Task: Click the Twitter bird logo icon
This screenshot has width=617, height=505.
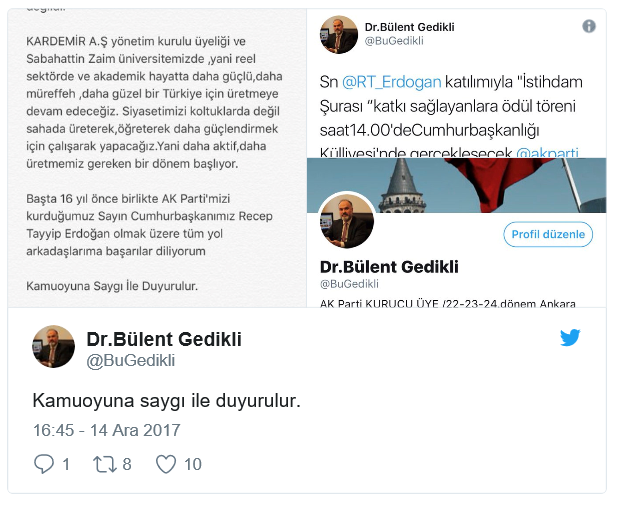Action: coord(570,337)
